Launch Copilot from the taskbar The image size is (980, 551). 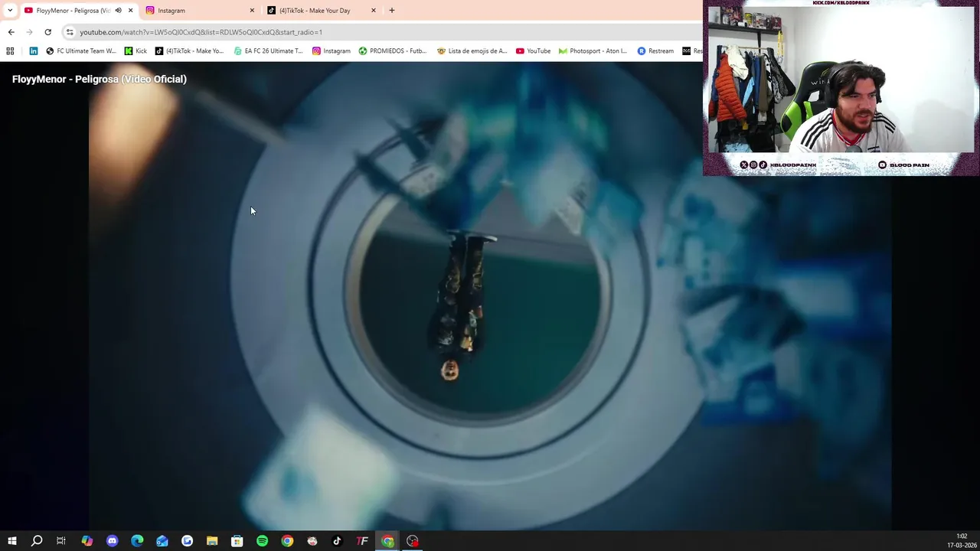[x=87, y=541]
